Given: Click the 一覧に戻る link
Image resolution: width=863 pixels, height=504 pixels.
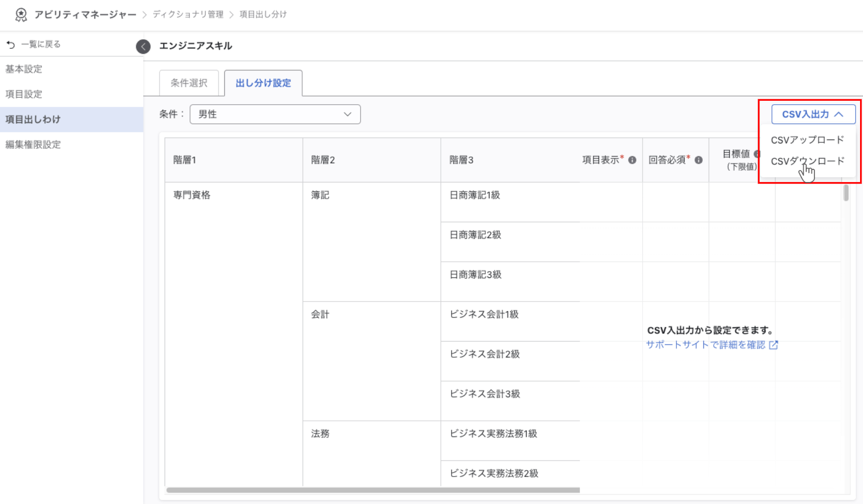Looking at the screenshot, I should [x=41, y=45].
